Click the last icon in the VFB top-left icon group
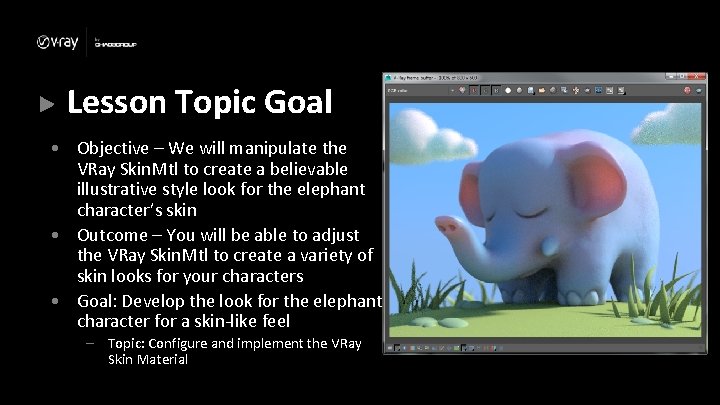 click(x=621, y=90)
